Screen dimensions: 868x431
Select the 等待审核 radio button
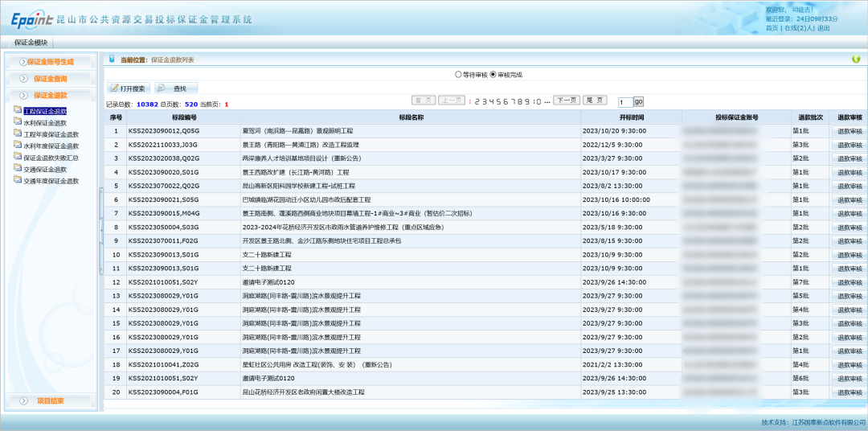[x=458, y=74]
